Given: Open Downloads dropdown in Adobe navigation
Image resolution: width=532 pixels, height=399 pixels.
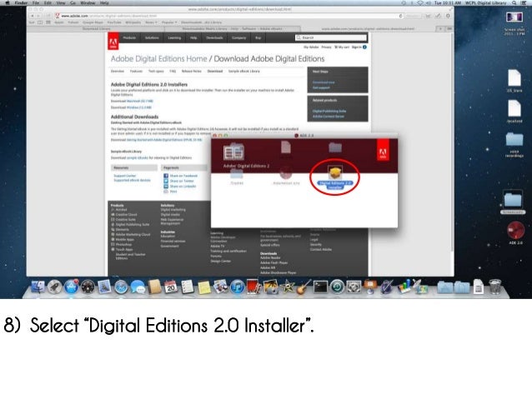Looking at the screenshot, I should click(x=214, y=37).
